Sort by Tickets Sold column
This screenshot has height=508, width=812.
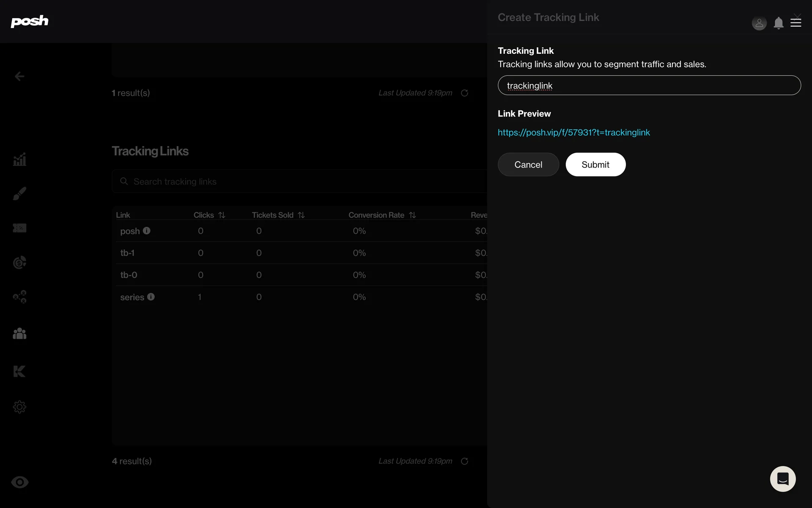[301, 215]
